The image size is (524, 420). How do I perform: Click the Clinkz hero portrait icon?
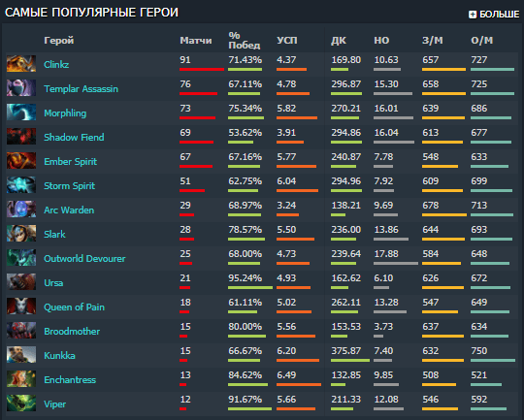click(x=21, y=64)
